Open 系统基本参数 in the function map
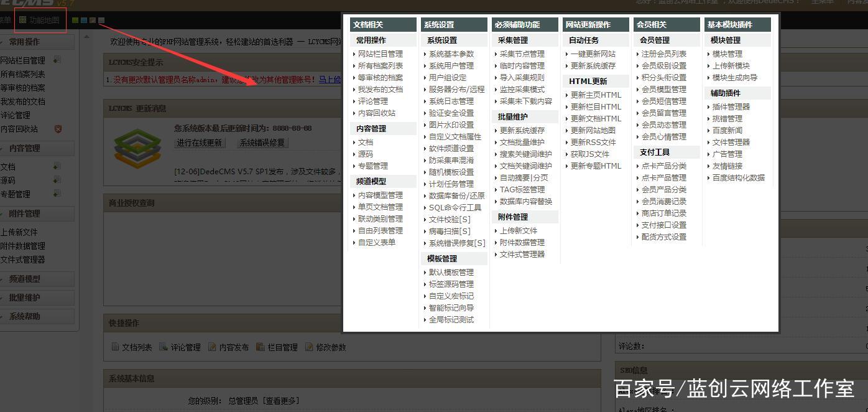 point(451,54)
